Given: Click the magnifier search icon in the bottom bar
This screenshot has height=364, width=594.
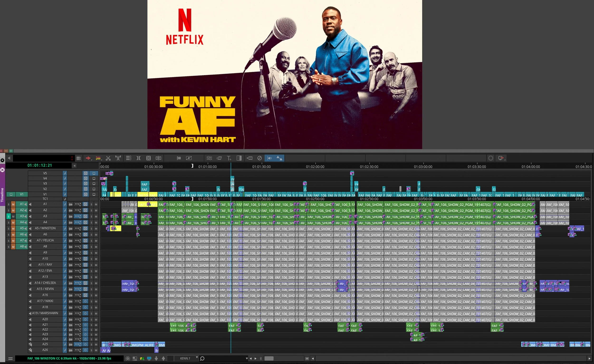Looking at the screenshot, I should tap(202, 359).
